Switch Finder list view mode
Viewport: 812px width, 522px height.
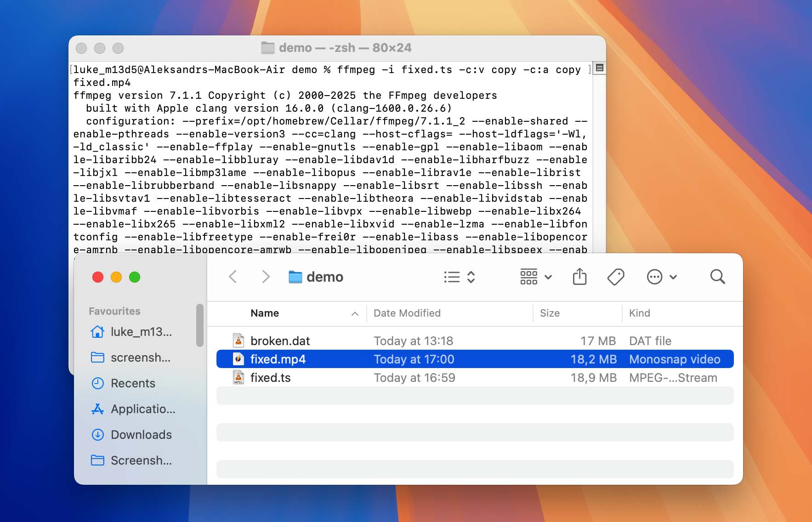pyautogui.click(x=459, y=277)
